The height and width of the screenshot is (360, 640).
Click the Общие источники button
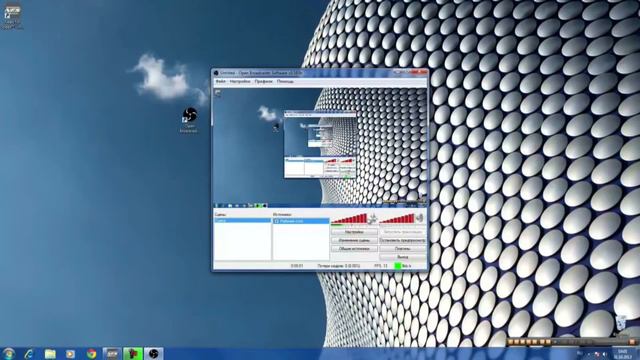pos(354,249)
